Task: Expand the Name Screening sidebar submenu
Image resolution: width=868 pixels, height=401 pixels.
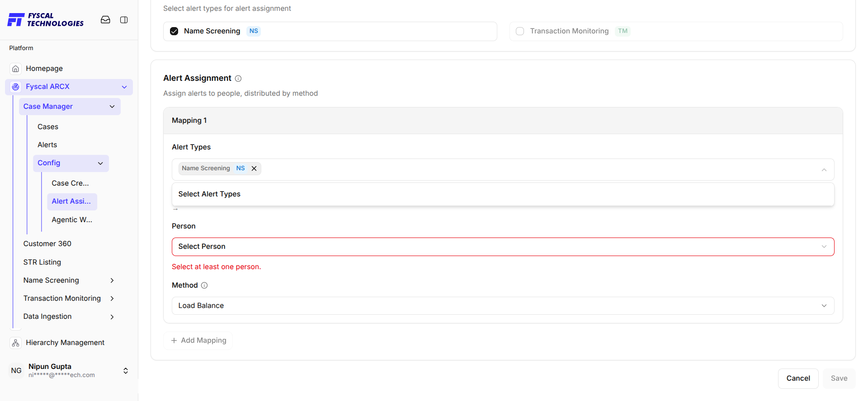Action: [x=112, y=280]
